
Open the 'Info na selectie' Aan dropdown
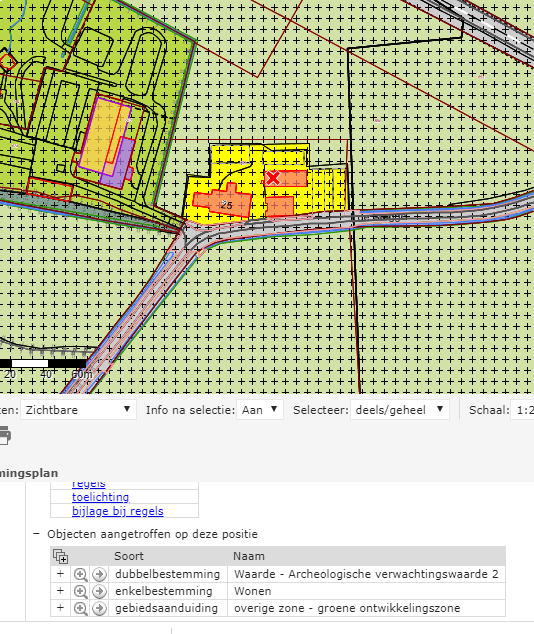coord(260,410)
